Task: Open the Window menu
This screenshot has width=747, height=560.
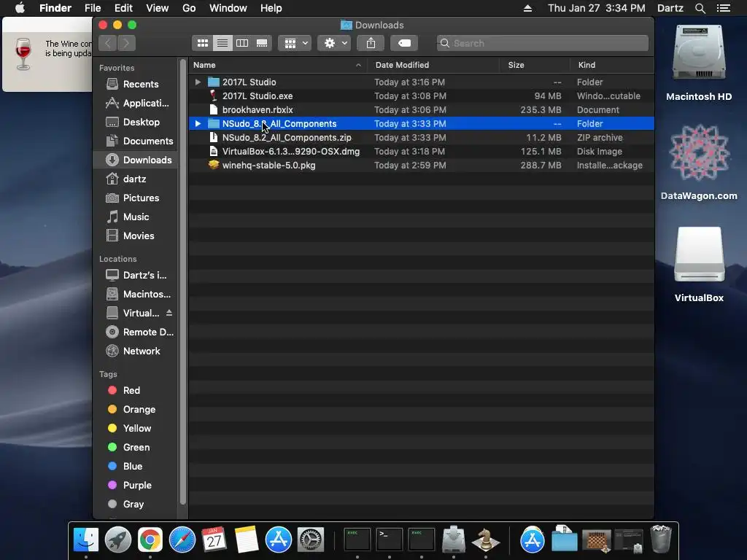Action: [228, 8]
